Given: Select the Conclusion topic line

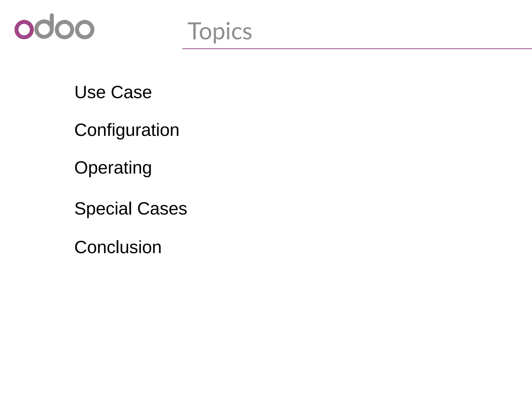Looking at the screenshot, I should (118, 247).
